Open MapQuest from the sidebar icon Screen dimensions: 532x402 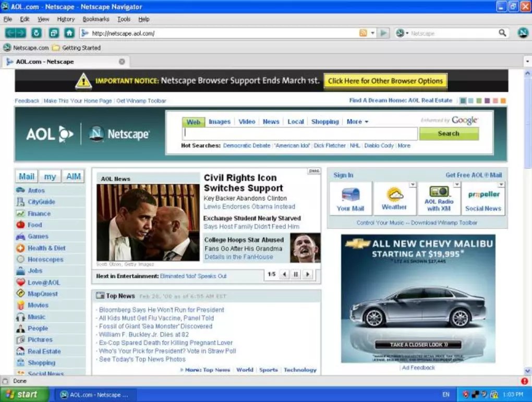(x=21, y=294)
